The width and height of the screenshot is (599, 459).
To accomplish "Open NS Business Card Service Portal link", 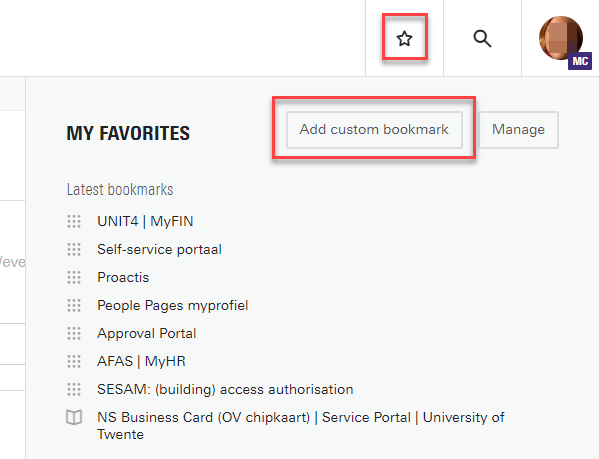I will click(x=301, y=426).
